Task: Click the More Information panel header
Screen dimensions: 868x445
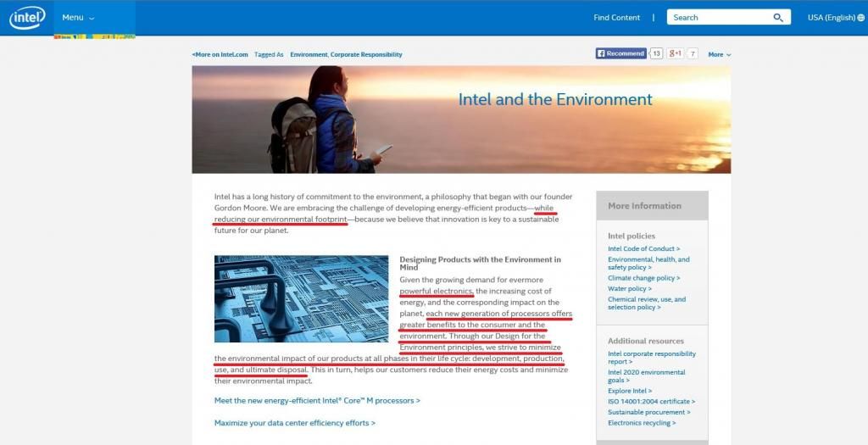Action: coord(652,206)
